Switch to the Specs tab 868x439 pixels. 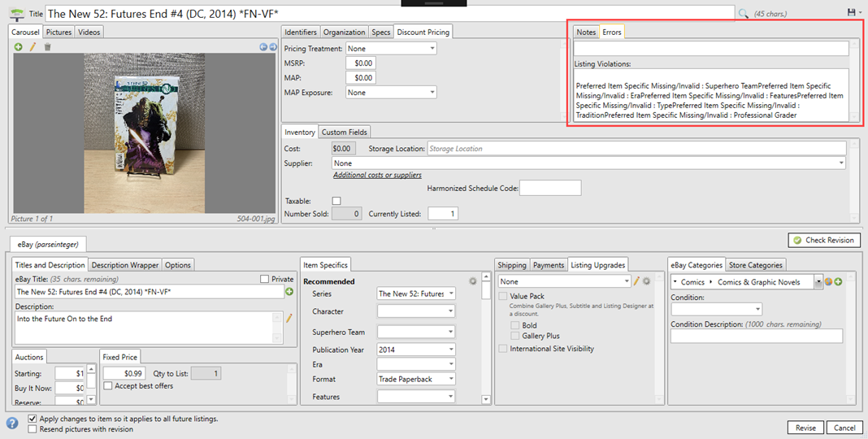click(381, 32)
